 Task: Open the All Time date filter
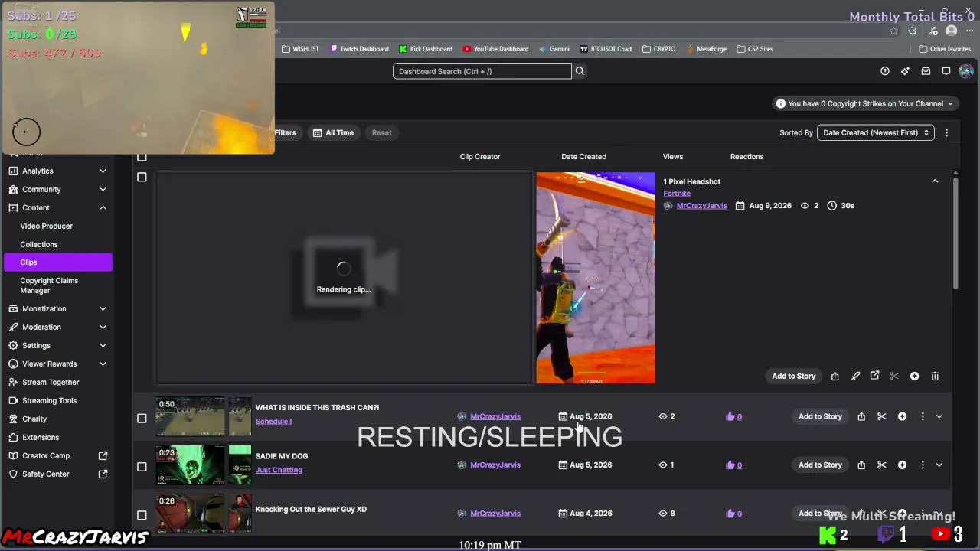(333, 132)
